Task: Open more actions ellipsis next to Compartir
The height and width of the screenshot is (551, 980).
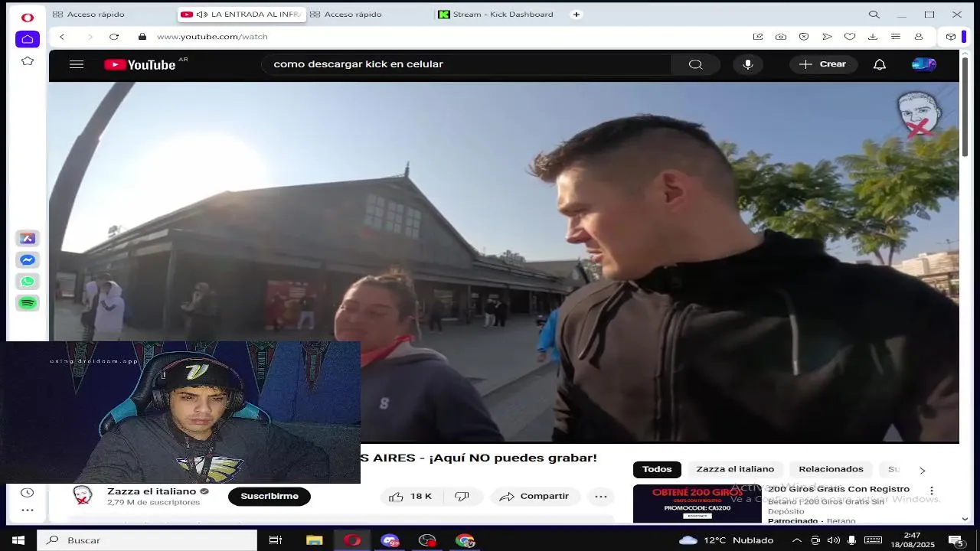Action: coord(601,497)
